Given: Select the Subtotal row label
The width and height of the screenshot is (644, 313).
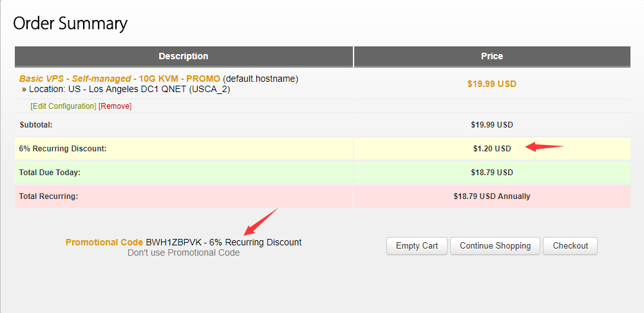Looking at the screenshot, I should pyautogui.click(x=36, y=125).
